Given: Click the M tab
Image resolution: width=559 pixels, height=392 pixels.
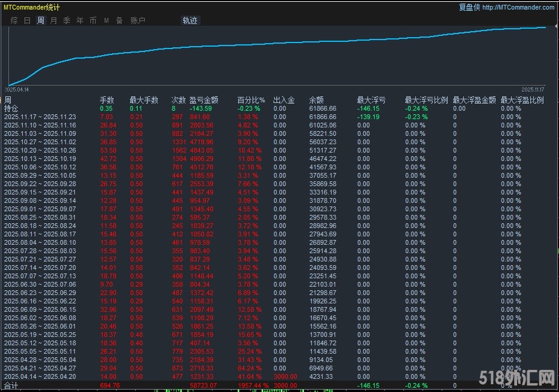Looking at the screenshot, I should [x=107, y=20].
